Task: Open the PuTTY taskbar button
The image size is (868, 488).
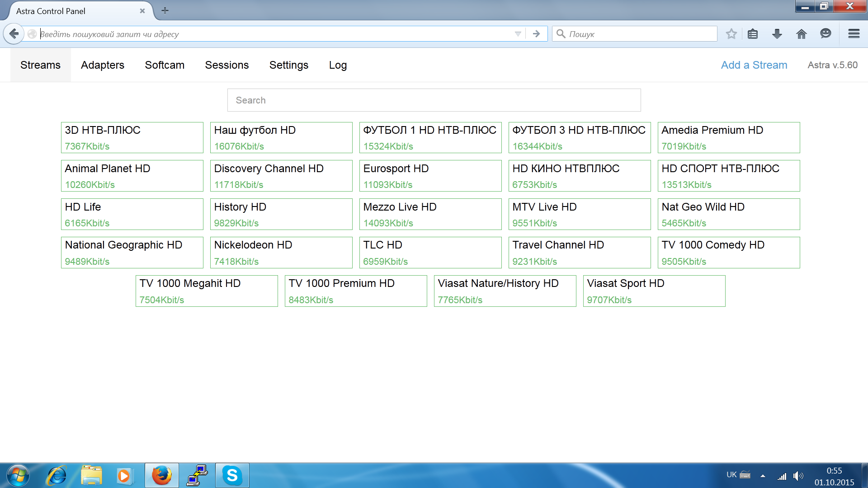Action: point(197,475)
